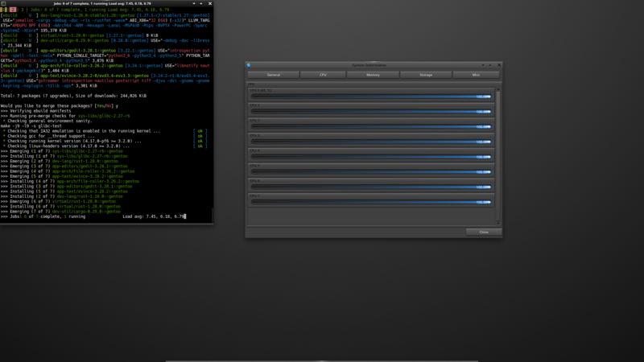This screenshot has height=362, width=644.
Task: Open the Memory tab
Action: [x=373, y=75]
